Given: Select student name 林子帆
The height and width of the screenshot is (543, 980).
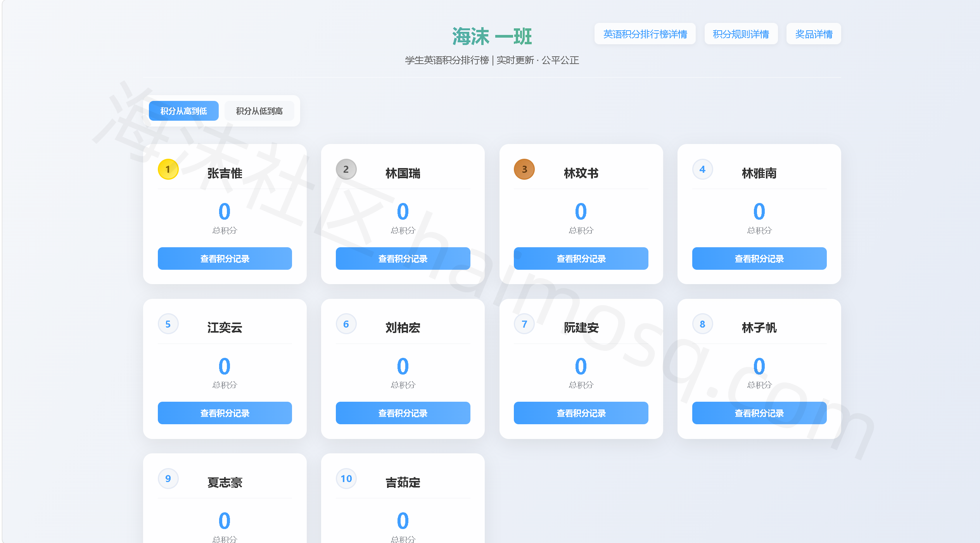Looking at the screenshot, I should (x=759, y=328).
